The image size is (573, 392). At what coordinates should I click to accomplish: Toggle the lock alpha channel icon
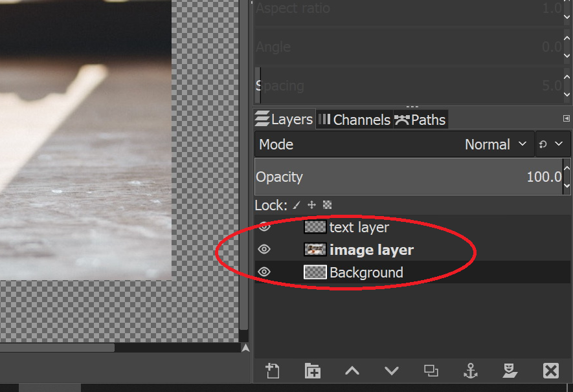point(328,205)
